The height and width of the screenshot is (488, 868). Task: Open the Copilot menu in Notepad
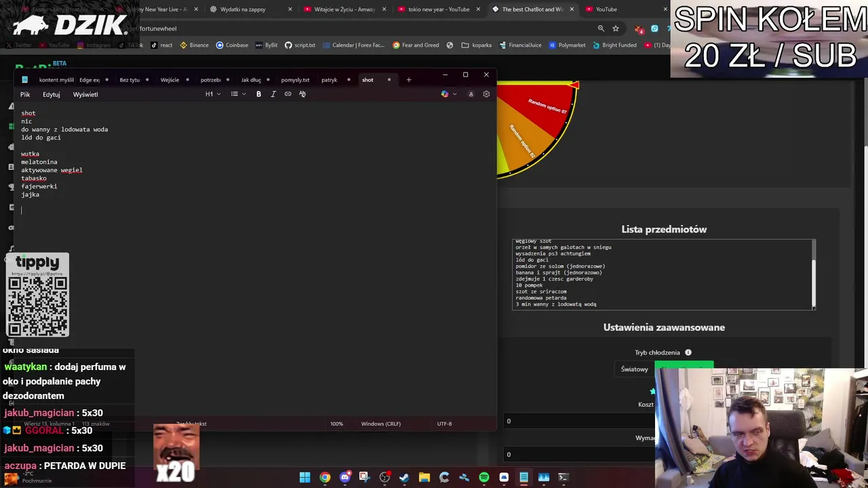pos(448,94)
